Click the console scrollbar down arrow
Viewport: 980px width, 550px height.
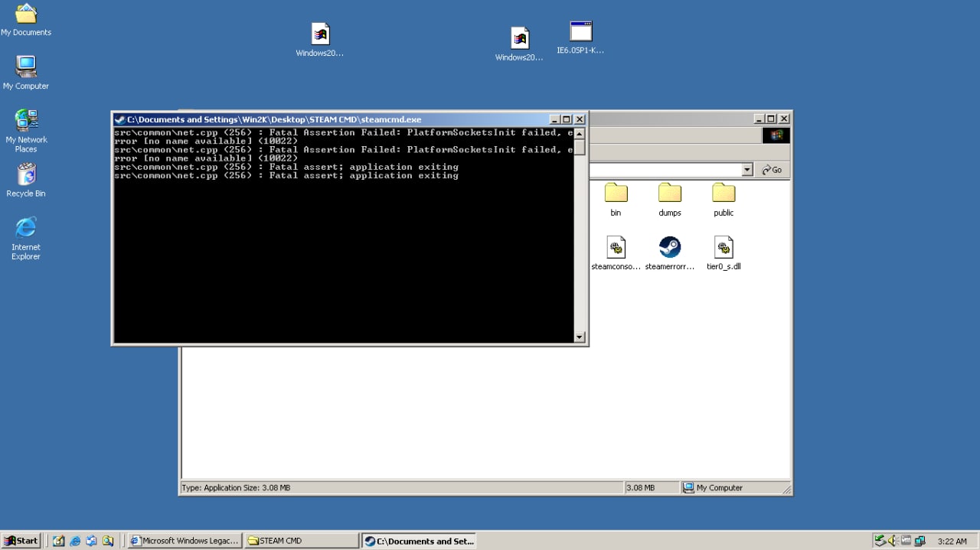coord(580,337)
